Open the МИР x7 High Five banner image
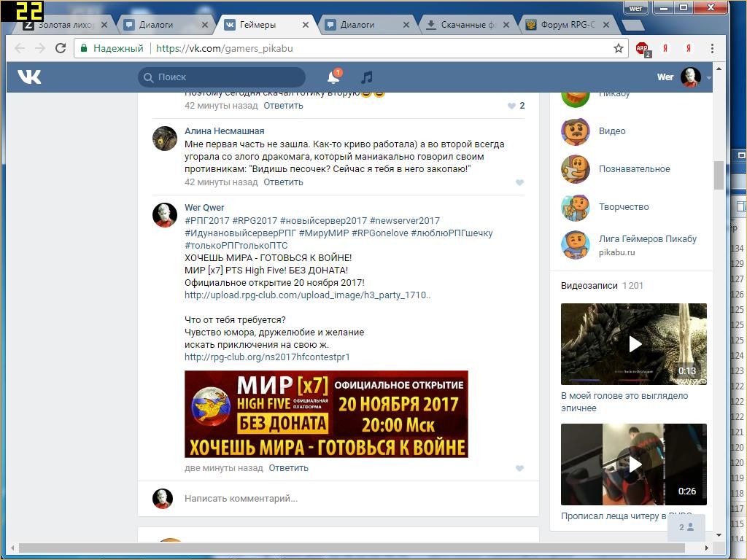The height and width of the screenshot is (560, 747). pyautogui.click(x=326, y=414)
